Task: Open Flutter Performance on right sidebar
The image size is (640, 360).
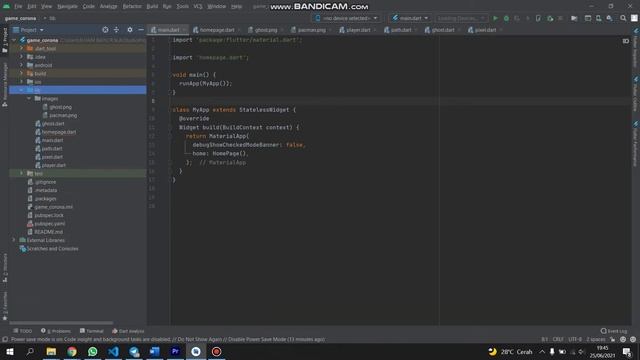Action: (x=635, y=144)
